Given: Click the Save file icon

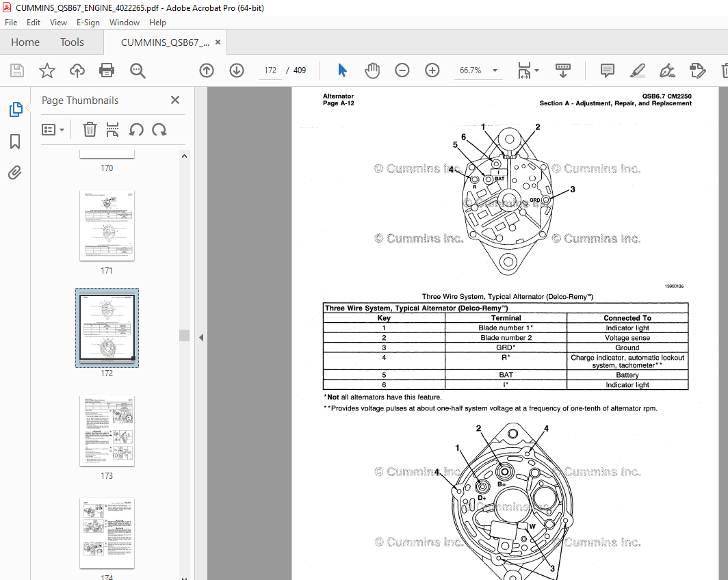Looking at the screenshot, I should (x=17, y=70).
